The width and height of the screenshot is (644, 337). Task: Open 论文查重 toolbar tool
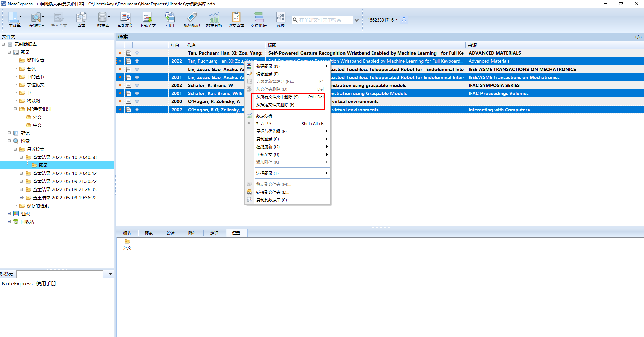tap(236, 19)
